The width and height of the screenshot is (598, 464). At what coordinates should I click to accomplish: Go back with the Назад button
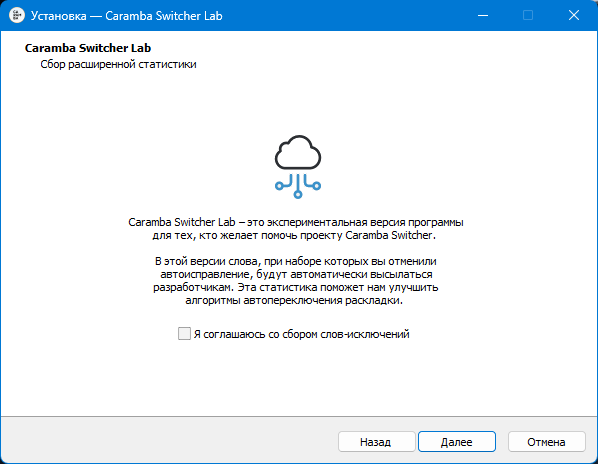click(x=376, y=442)
